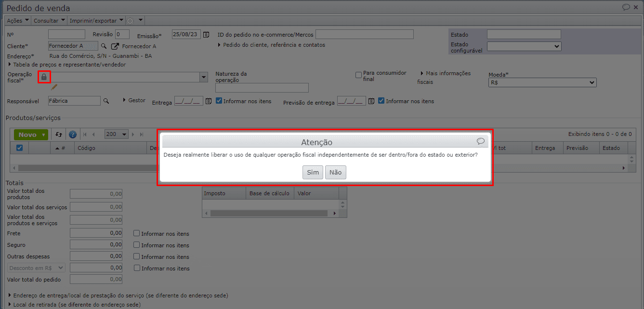The image size is (644, 309).
Task: Open the Operação fiscal dropdown
Action: (x=203, y=77)
